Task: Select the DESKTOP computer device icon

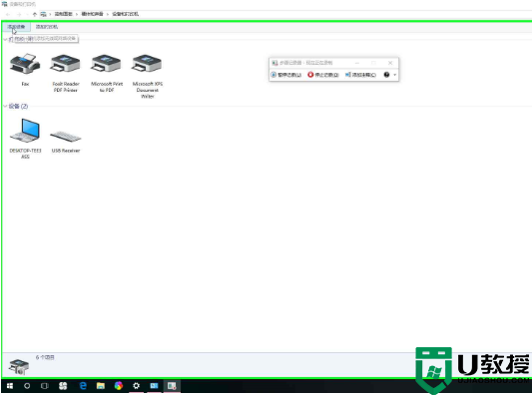Action: click(25, 131)
